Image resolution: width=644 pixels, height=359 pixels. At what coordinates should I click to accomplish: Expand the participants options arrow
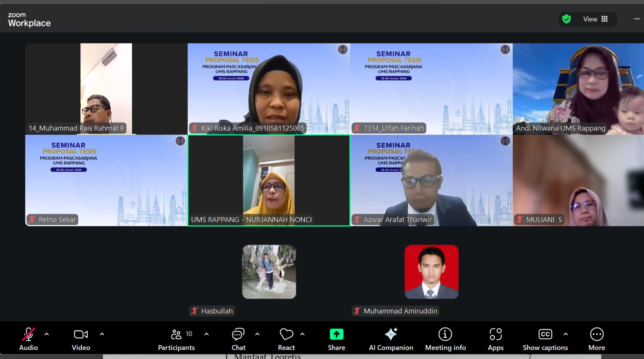206,334
